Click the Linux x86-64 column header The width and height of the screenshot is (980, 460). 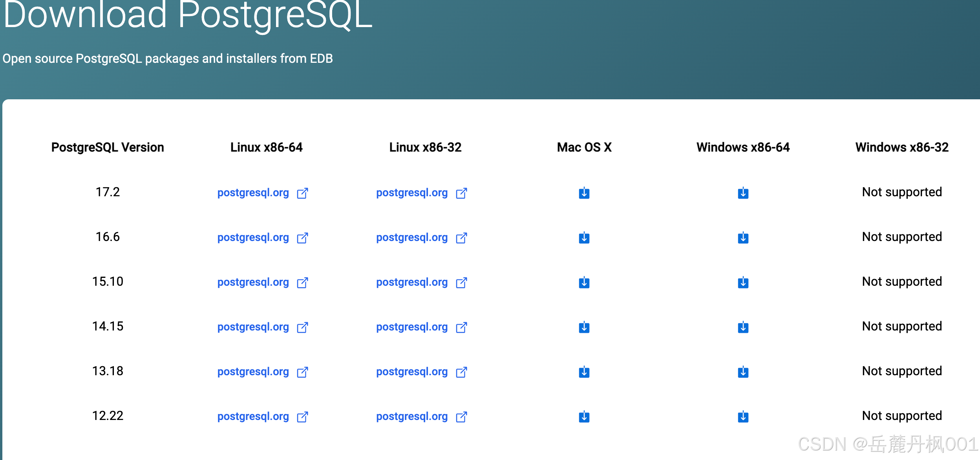(x=267, y=147)
